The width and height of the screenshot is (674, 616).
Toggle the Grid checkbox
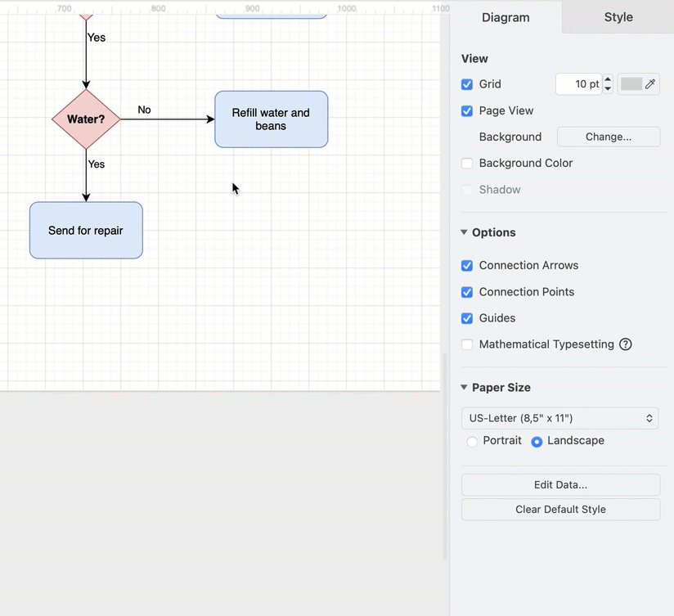(467, 84)
